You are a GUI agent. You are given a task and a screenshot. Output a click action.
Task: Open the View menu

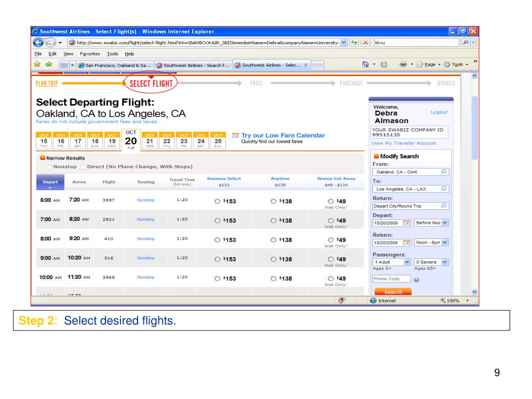tap(68, 54)
